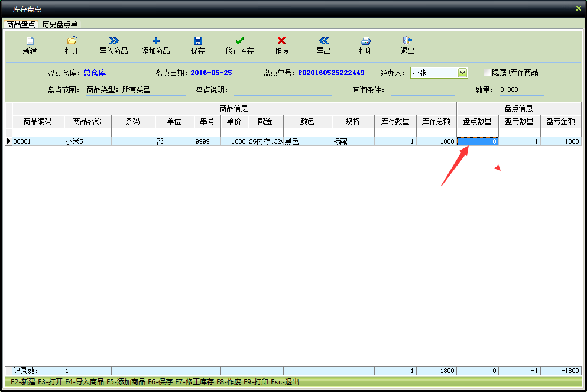Select the row marker for 00001

pyautogui.click(x=8, y=141)
